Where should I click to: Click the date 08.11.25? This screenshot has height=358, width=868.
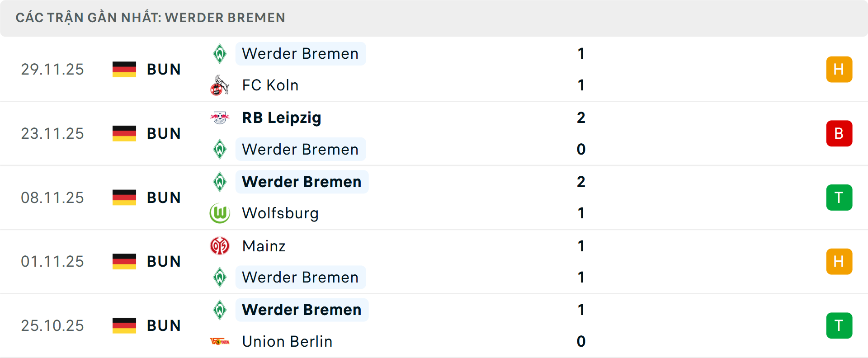pyautogui.click(x=52, y=197)
